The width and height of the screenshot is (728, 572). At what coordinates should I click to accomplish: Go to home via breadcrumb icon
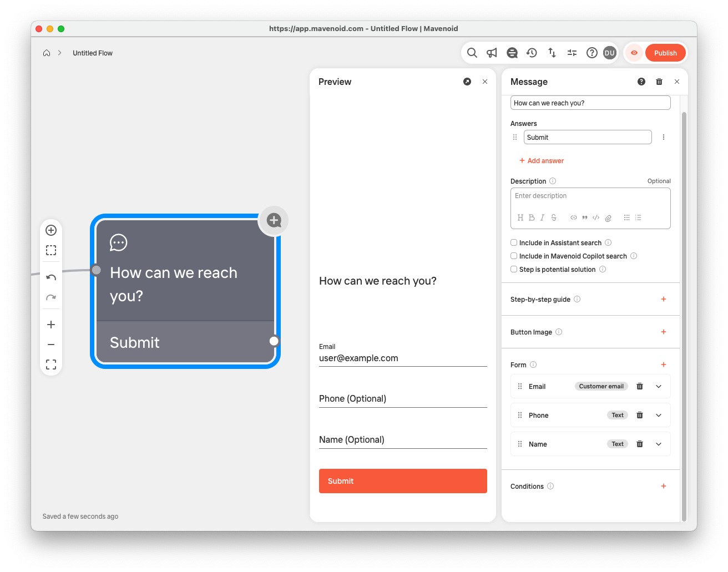47,53
